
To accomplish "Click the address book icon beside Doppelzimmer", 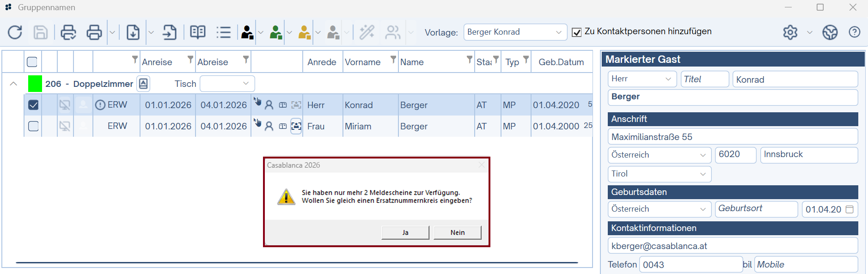I will click(143, 84).
